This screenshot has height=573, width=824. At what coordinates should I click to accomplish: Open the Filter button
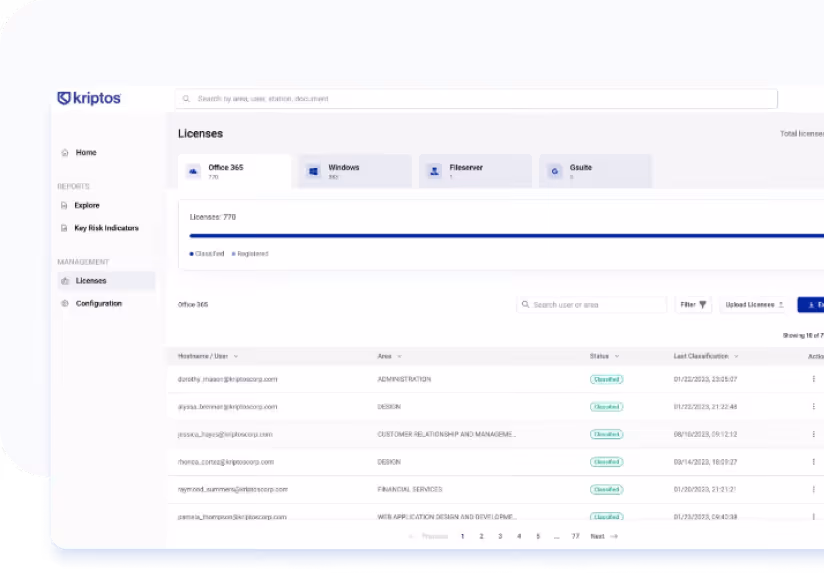[693, 305]
